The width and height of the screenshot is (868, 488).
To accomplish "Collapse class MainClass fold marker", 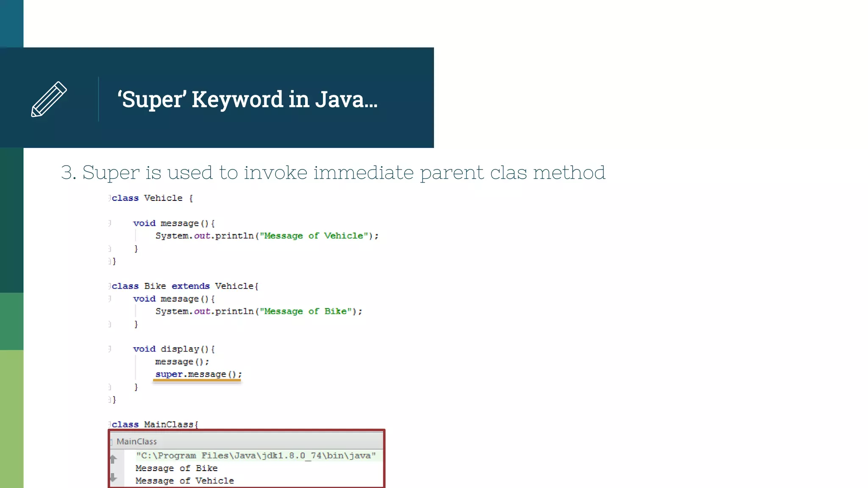I will coord(109,424).
